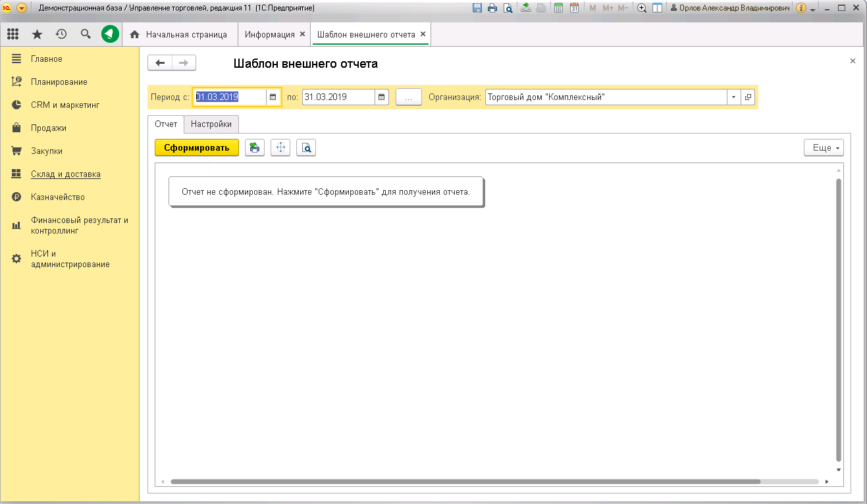Click the report print preview icon
Image resolution: width=867 pixels, height=504 pixels.
(x=306, y=148)
